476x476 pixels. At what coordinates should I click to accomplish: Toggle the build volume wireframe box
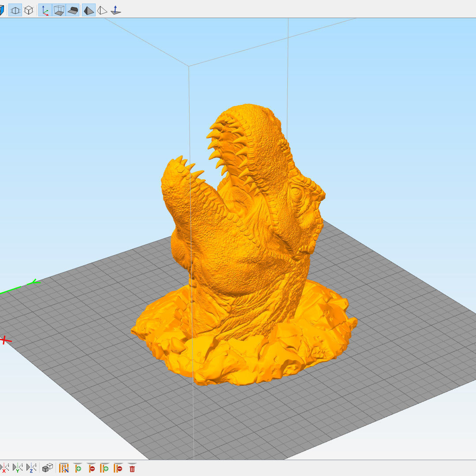[x=59, y=11]
